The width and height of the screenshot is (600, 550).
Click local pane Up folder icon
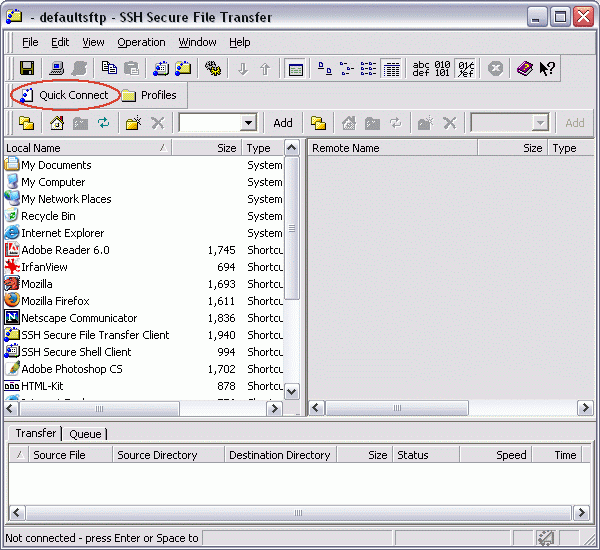coord(27,123)
